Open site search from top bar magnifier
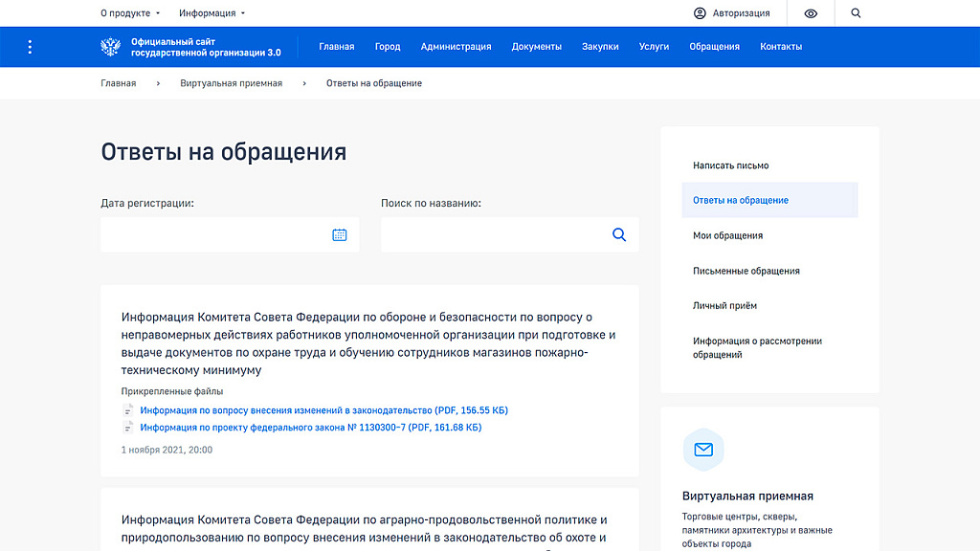Image resolution: width=980 pixels, height=551 pixels. pyautogui.click(x=856, y=13)
